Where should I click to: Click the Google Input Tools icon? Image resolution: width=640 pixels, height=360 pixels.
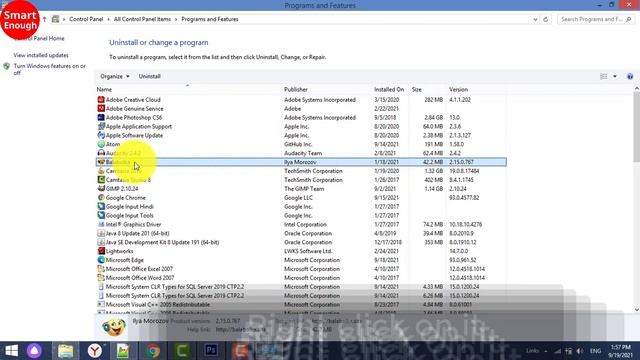click(101, 216)
